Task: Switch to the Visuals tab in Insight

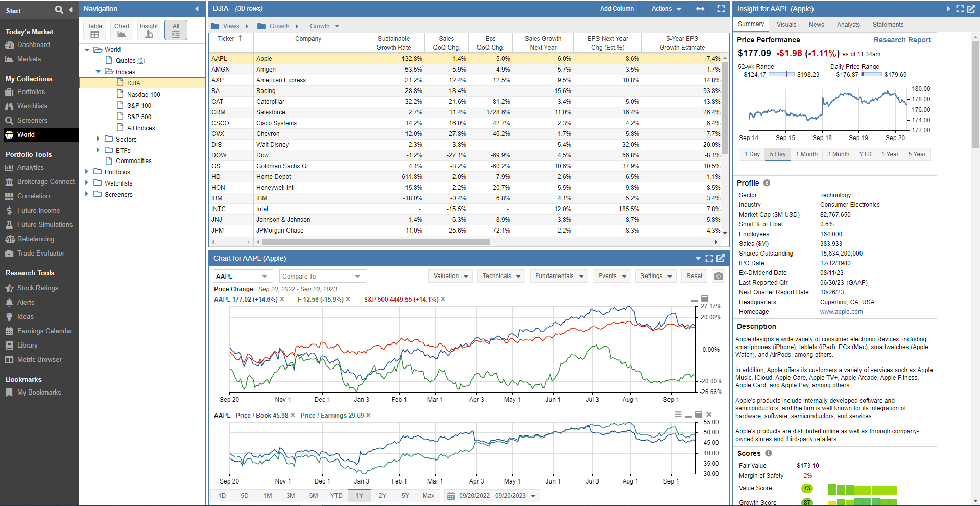Action: click(x=786, y=25)
